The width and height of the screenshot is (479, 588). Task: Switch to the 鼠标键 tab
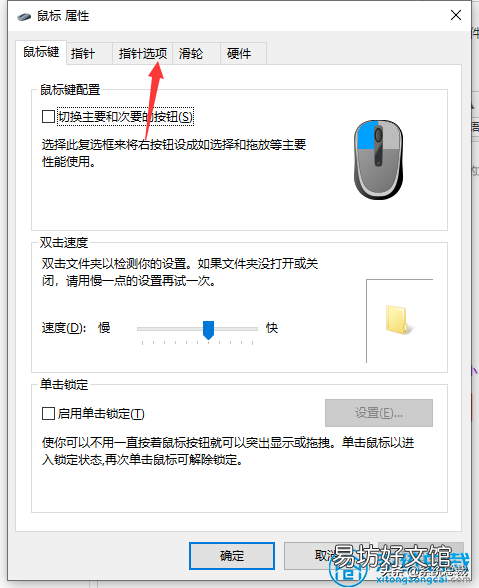pyautogui.click(x=41, y=52)
